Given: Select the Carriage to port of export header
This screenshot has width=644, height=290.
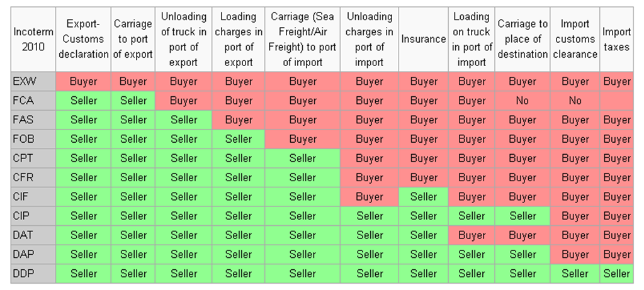Looking at the screenshot, I should (x=133, y=40).
